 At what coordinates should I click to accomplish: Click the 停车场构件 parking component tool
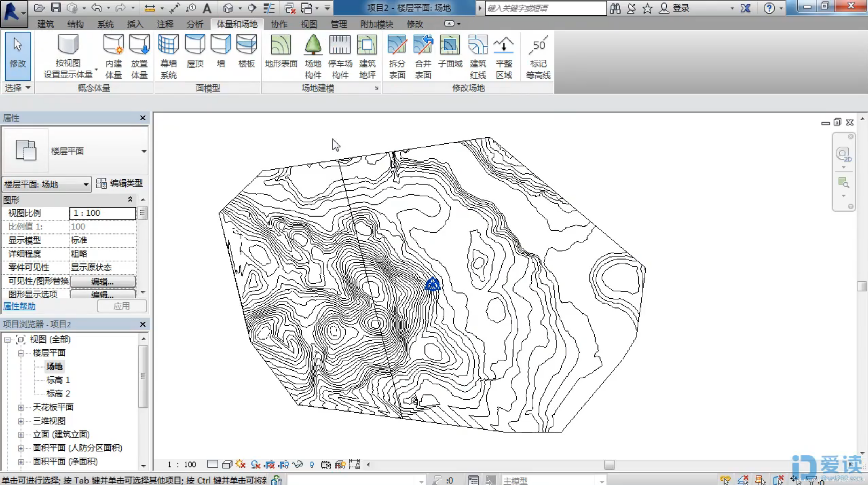pyautogui.click(x=340, y=56)
